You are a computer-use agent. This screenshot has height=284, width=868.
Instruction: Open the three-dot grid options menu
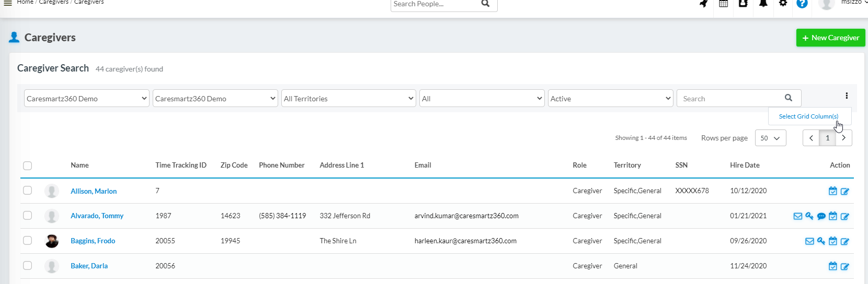[x=846, y=96]
